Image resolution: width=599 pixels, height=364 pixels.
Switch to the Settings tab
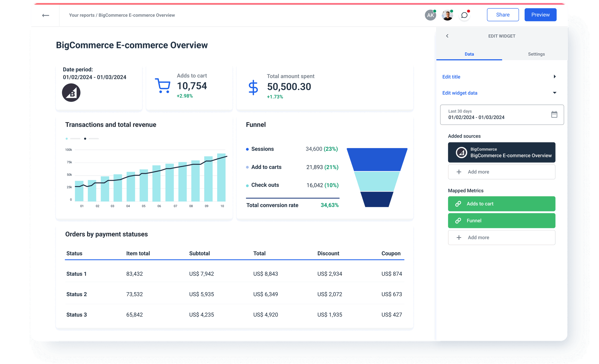click(x=536, y=54)
